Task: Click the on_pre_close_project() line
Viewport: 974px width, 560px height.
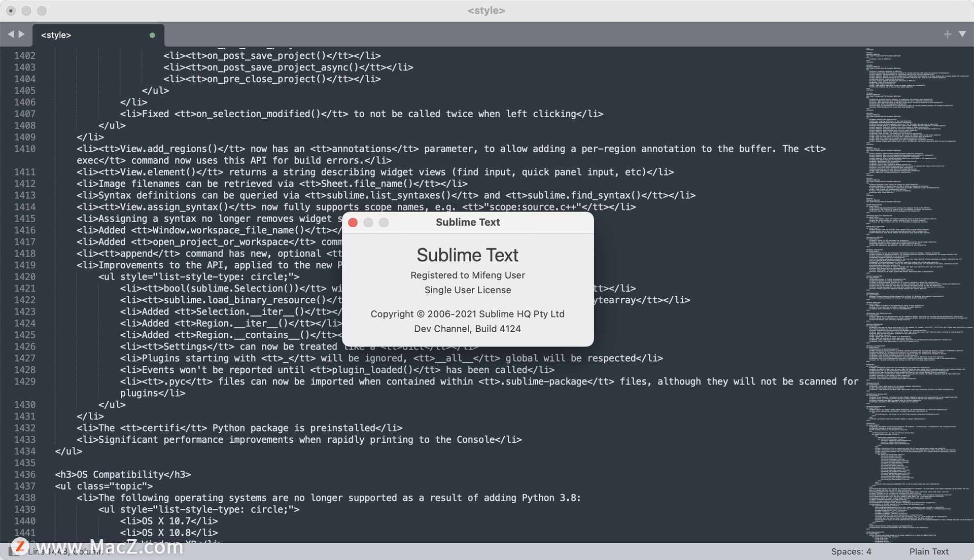Action: (x=272, y=79)
